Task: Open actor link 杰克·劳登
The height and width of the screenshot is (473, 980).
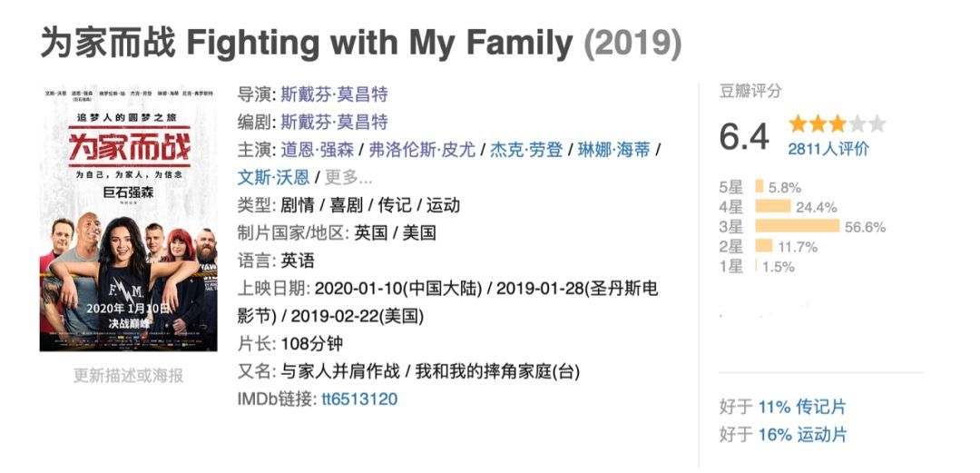Action: [526, 150]
